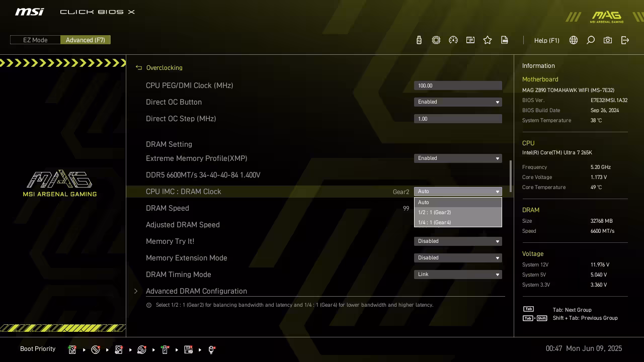Open the Memory Try It! dropdown
Viewport: 644px width, 362px height.
(458, 241)
